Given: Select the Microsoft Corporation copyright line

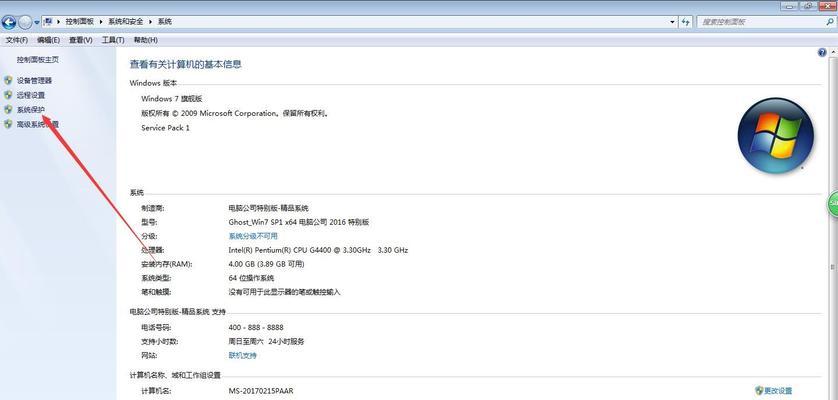Looking at the screenshot, I should click(x=235, y=113).
